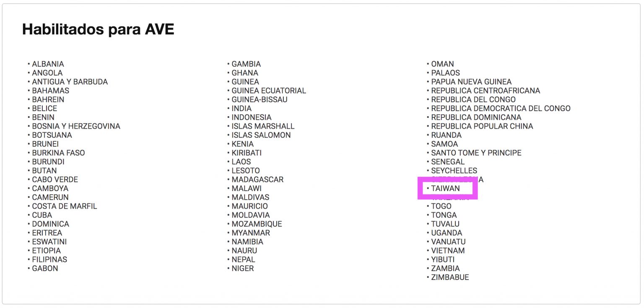Select REPUBLICA DEMOCRATICA DEL CONGO
This screenshot has height=308, width=644.
pos(501,109)
